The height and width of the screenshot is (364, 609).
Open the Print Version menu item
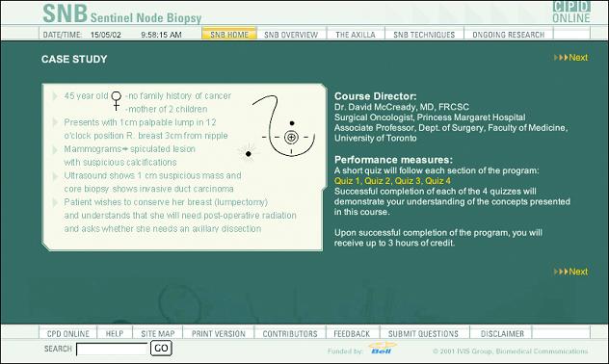(219, 334)
